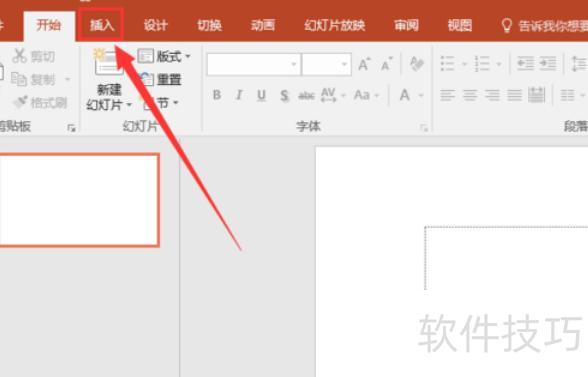
Task: Open the font color dropdown arrow
Action: 420,96
